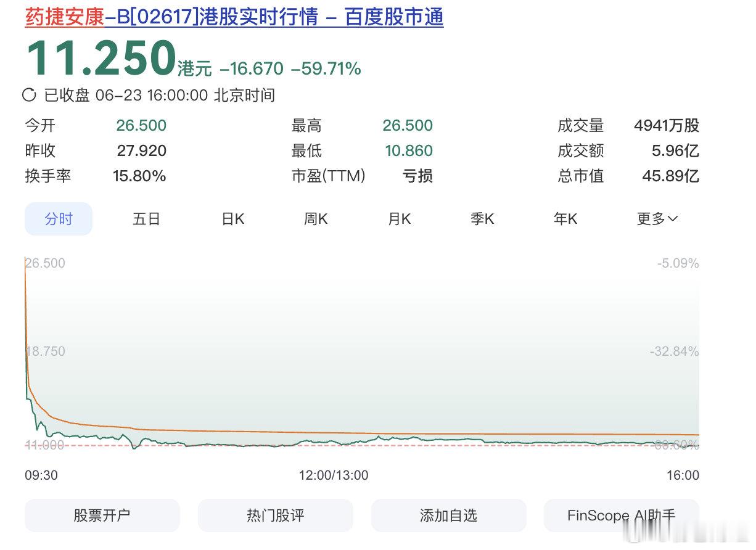756x550 pixels.
Task: Click the -16.670 price change value
Action: (x=252, y=69)
